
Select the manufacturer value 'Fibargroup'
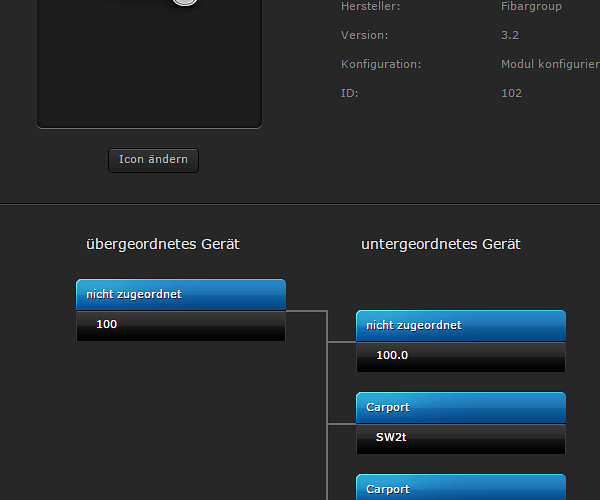(x=531, y=6)
